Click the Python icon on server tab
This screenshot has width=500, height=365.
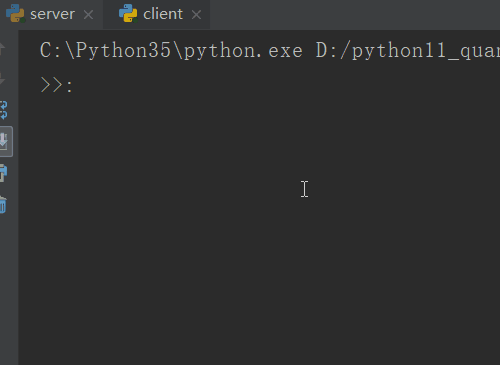pos(15,14)
